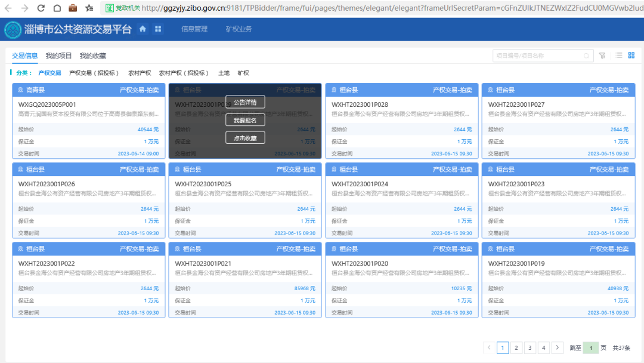Select 我的收藏 tab
Viewport: 644px width, 363px height.
point(93,56)
